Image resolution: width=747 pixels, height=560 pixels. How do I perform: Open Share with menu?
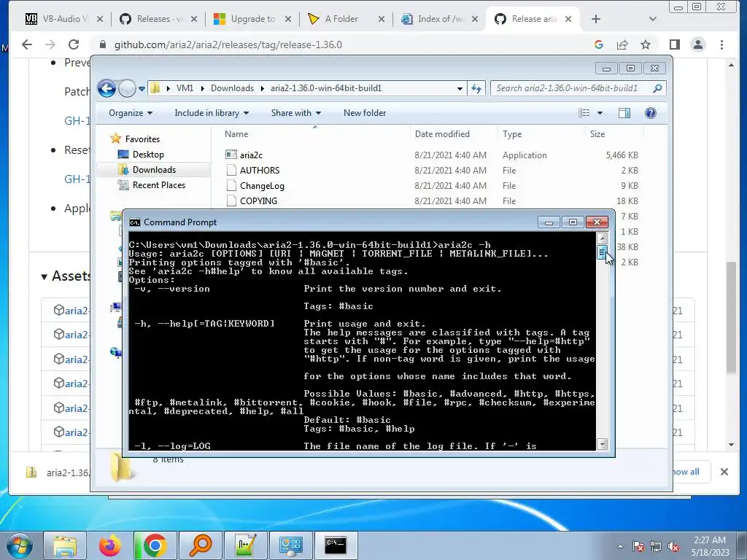[x=296, y=113]
